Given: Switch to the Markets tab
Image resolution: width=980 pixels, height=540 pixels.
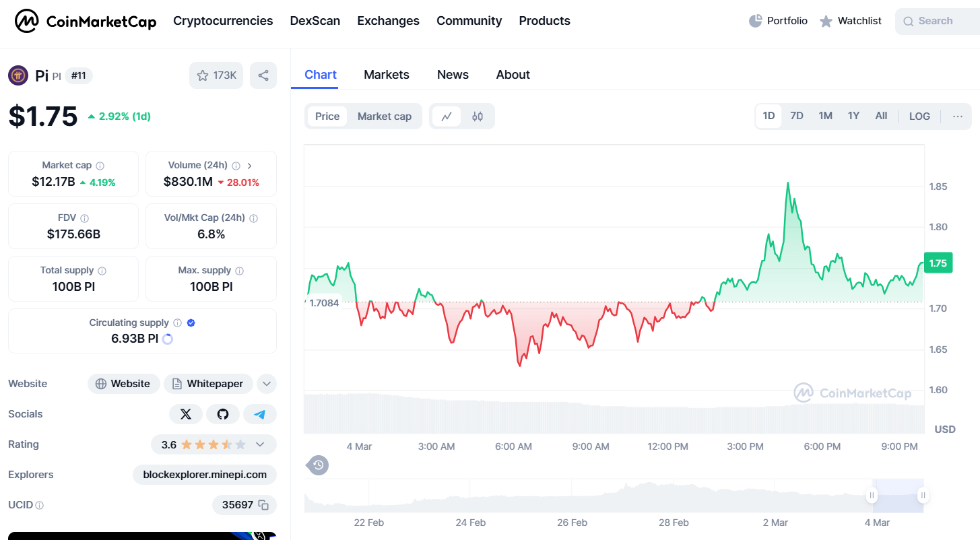Looking at the screenshot, I should pyautogui.click(x=387, y=75).
